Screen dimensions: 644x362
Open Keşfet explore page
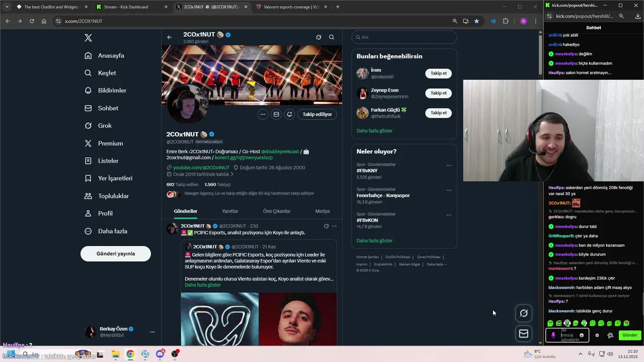tap(101, 73)
